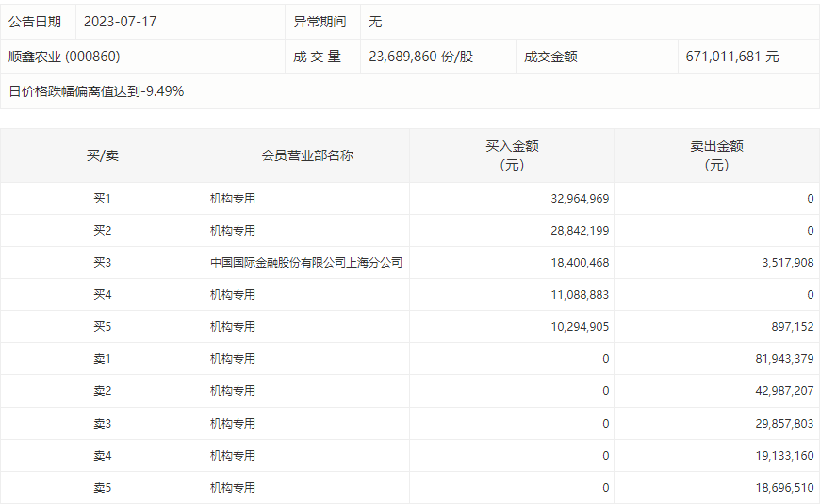The width and height of the screenshot is (820, 504).
Task: Click sell amount 42,987,207
Action: [784, 391]
